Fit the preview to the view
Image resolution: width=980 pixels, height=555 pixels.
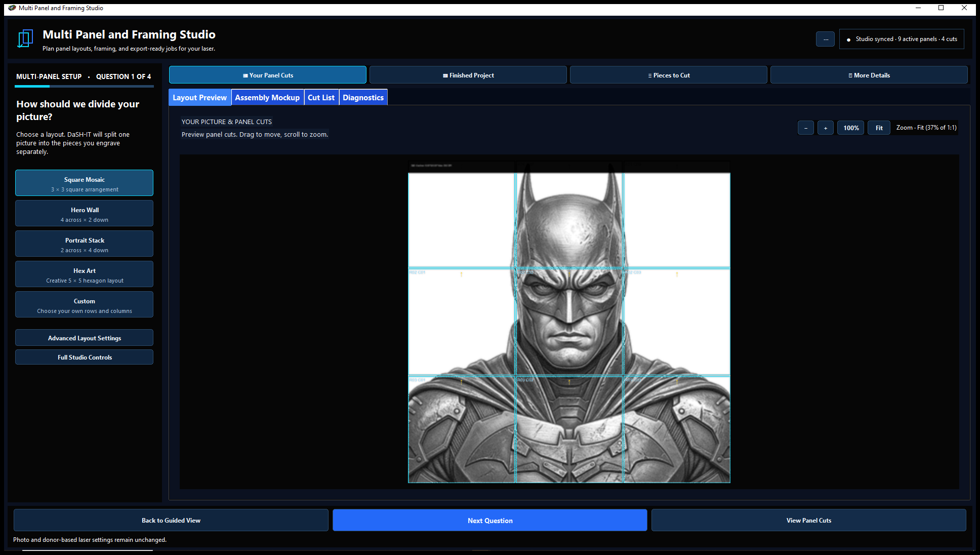[879, 128]
